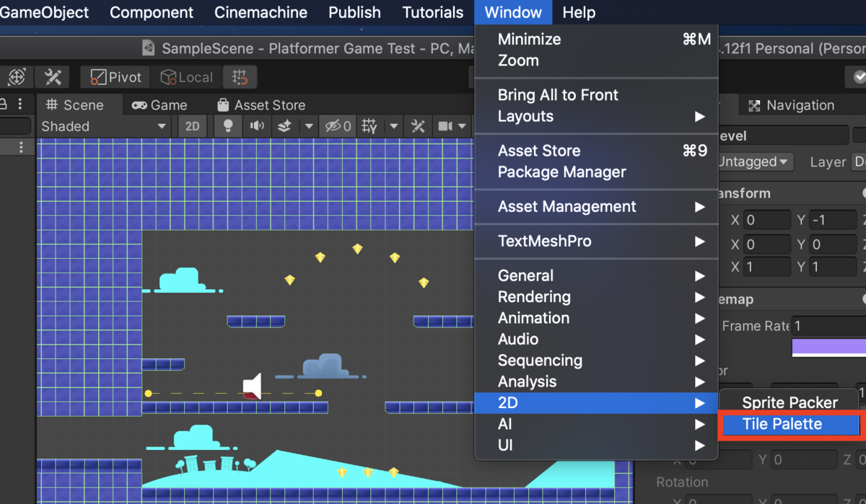
Task: Expand the TextMeshPro submenu
Action: (x=596, y=241)
